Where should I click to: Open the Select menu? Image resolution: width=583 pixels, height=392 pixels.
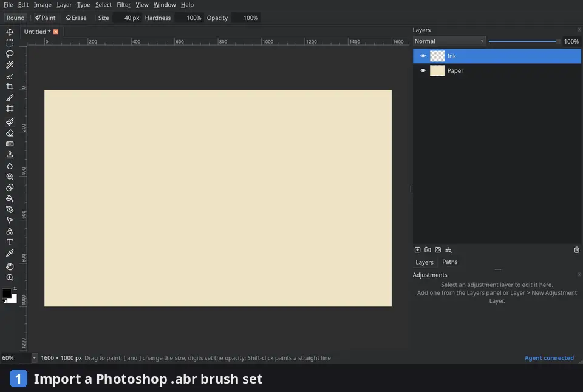[103, 5]
